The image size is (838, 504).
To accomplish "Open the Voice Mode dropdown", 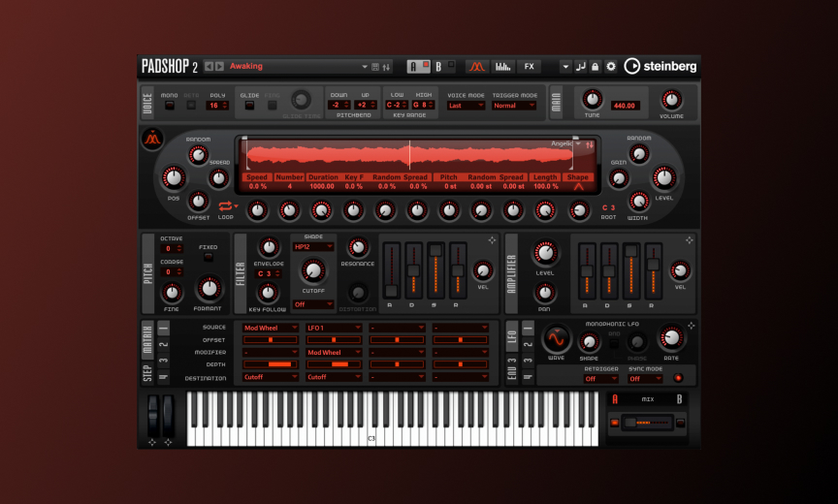I will [466, 105].
